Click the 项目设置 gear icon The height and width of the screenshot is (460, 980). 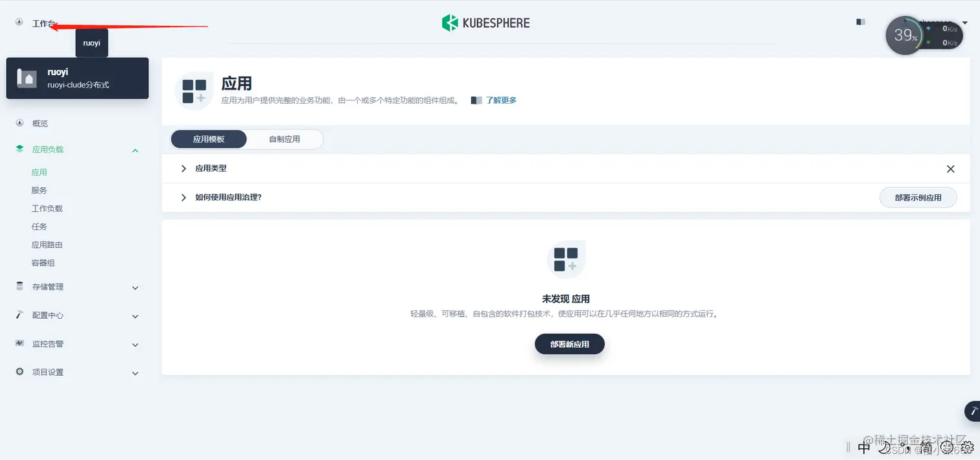point(19,372)
